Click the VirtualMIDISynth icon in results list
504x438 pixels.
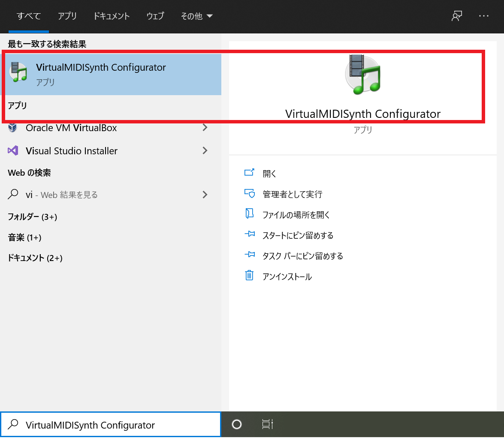pos(18,72)
